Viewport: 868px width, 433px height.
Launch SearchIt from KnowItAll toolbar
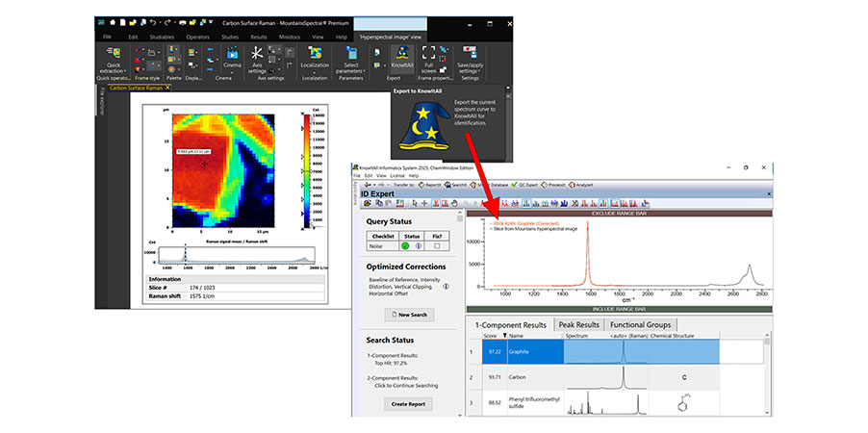pyautogui.click(x=455, y=184)
